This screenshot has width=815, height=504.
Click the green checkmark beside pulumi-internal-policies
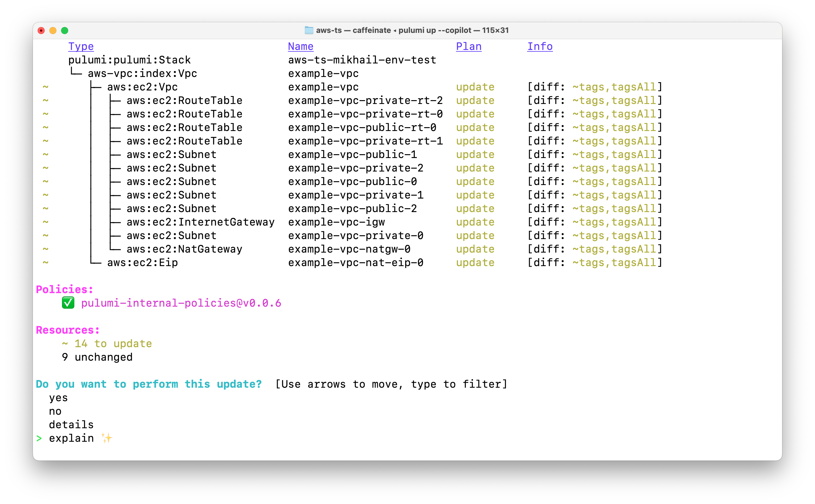click(x=68, y=303)
